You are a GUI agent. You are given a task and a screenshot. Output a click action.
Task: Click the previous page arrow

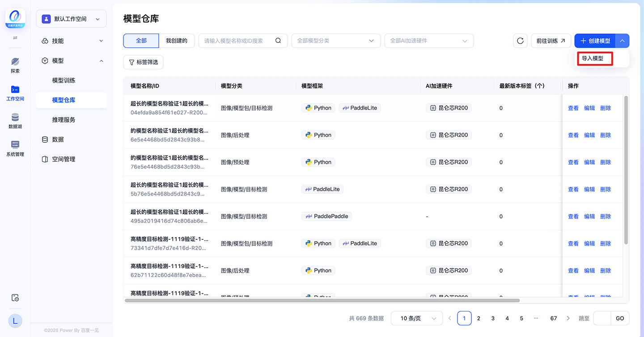450,318
